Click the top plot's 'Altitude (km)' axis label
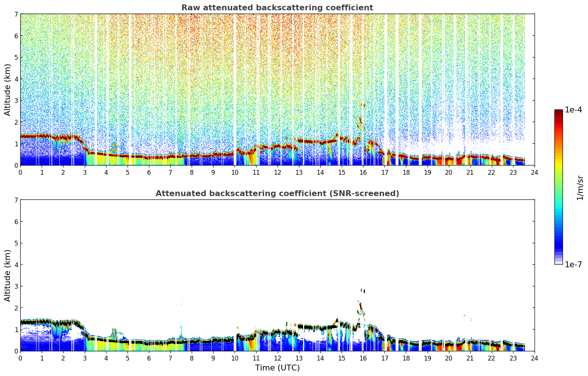The width and height of the screenshot is (588, 376). (x=8, y=90)
